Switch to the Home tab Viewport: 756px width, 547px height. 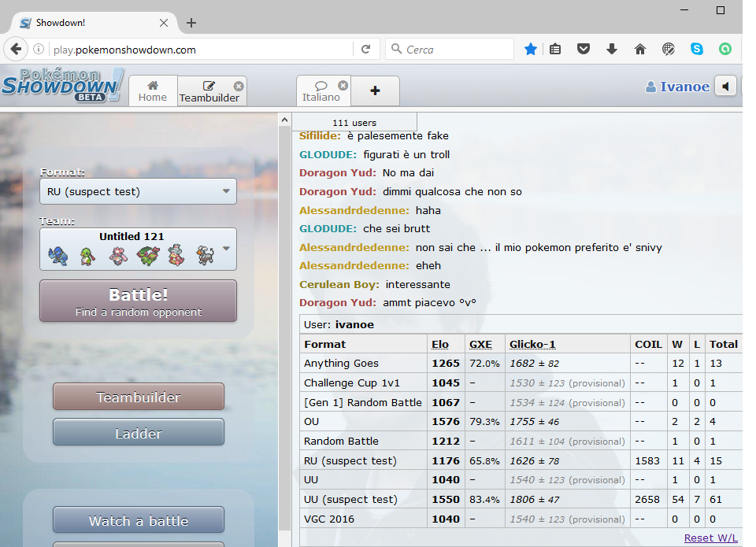153,91
